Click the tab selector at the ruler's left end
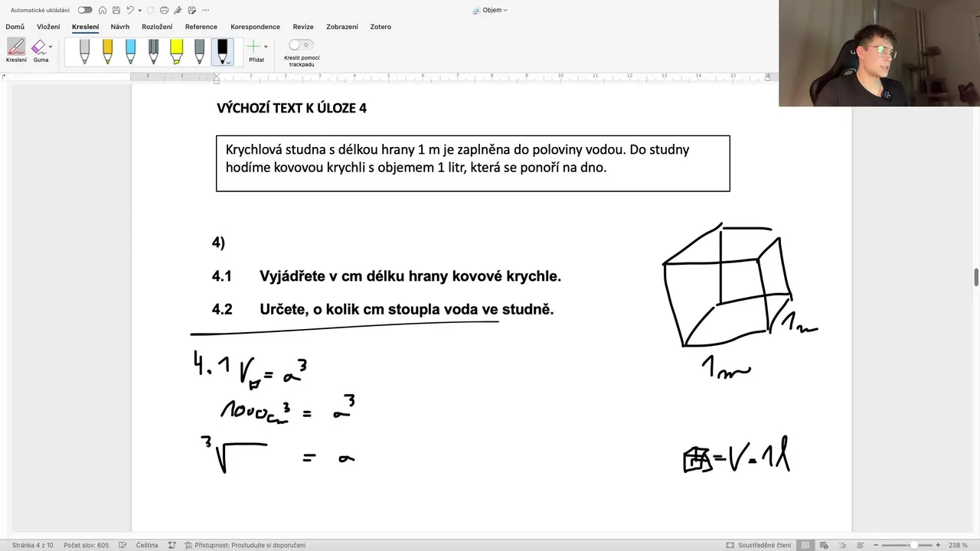Viewport: 980px width, 551px height. click(4, 77)
